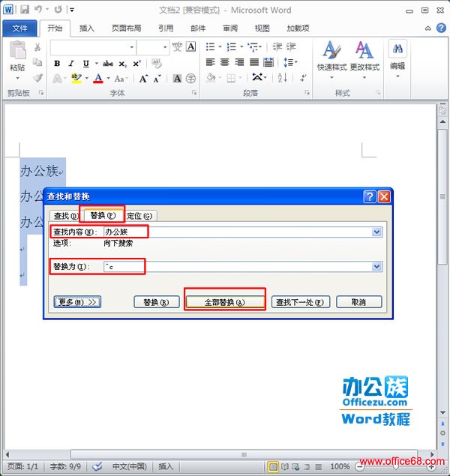Open the font color dropdown arrow
Viewport: 450px width, 476px height.
coord(109,79)
